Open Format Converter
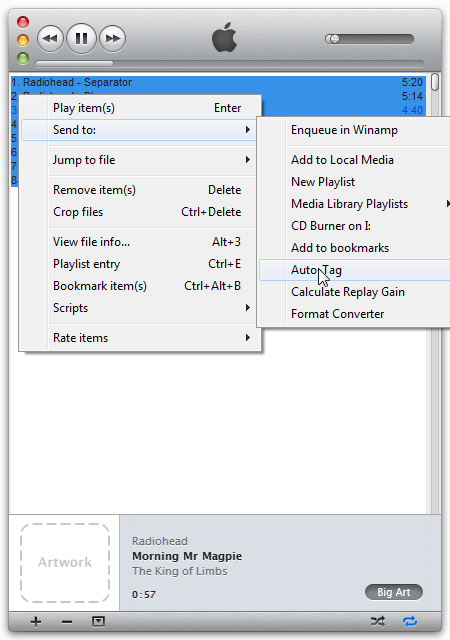The width and height of the screenshot is (450, 640). pos(354,314)
